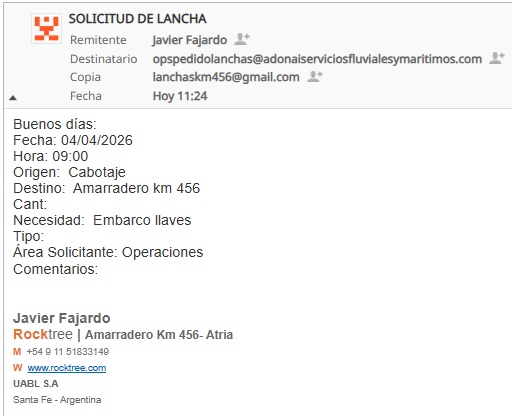Click the Copia header label

pos(85,77)
